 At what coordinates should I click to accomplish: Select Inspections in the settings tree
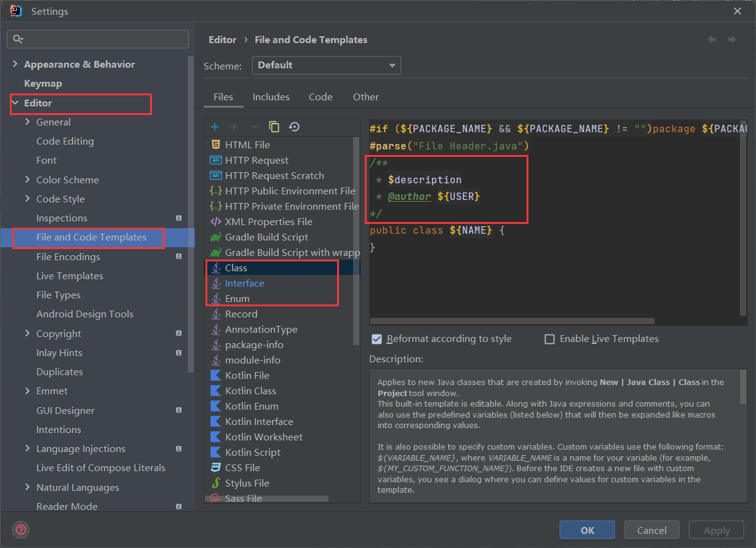click(x=62, y=218)
